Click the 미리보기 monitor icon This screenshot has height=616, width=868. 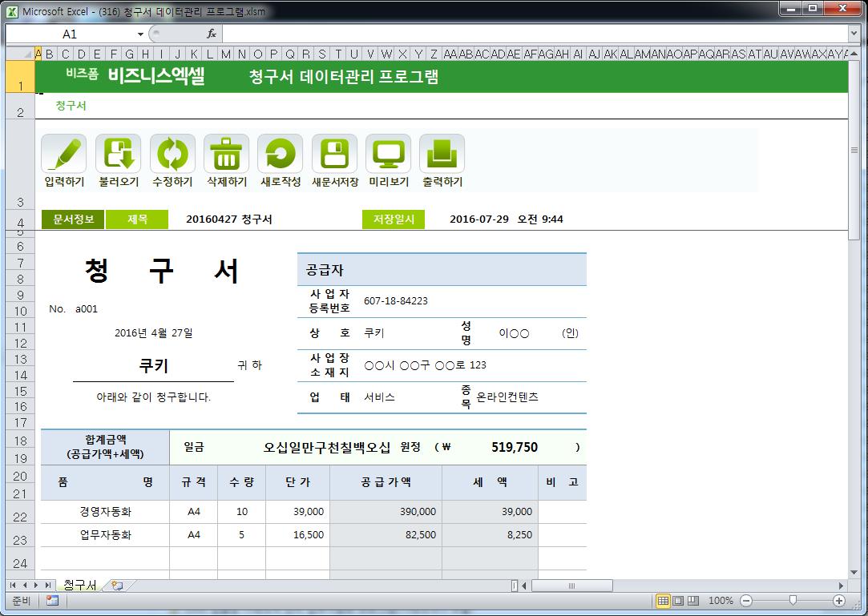tap(388, 154)
